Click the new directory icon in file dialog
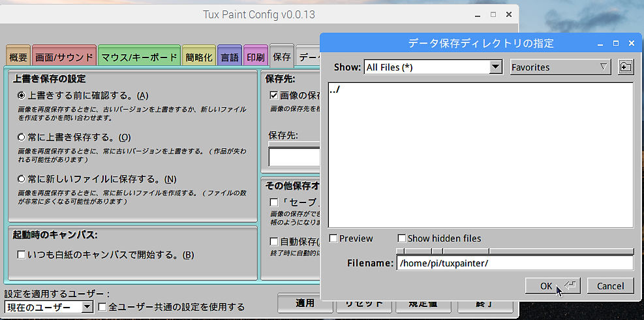Viewport: 644px width, 320px height. tap(626, 67)
